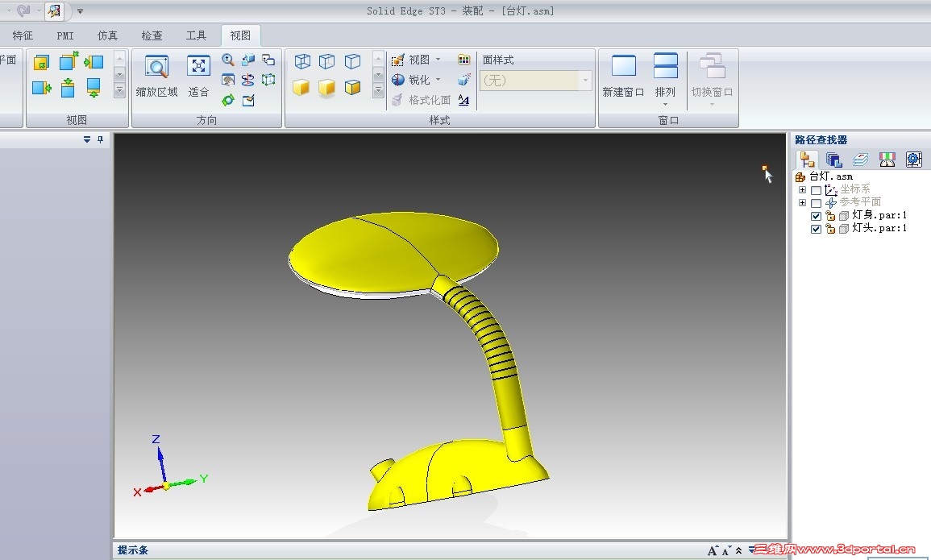Click the green-cornered view box icon

coord(268,80)
